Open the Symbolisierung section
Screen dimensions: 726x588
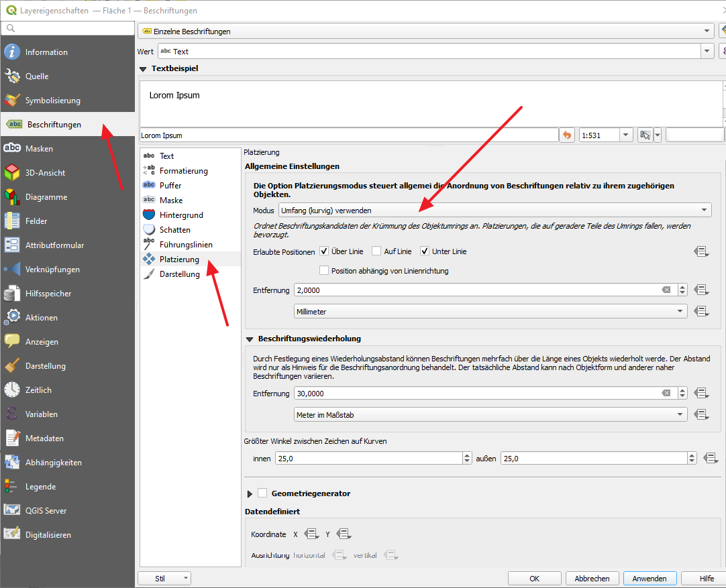pos(52,101)
